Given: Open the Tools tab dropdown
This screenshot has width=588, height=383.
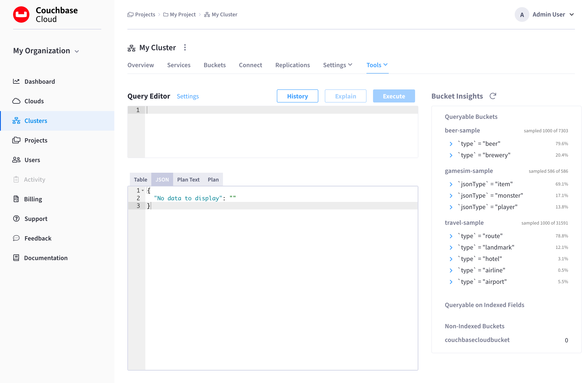Looking at the screenshot, I should 377,65.
